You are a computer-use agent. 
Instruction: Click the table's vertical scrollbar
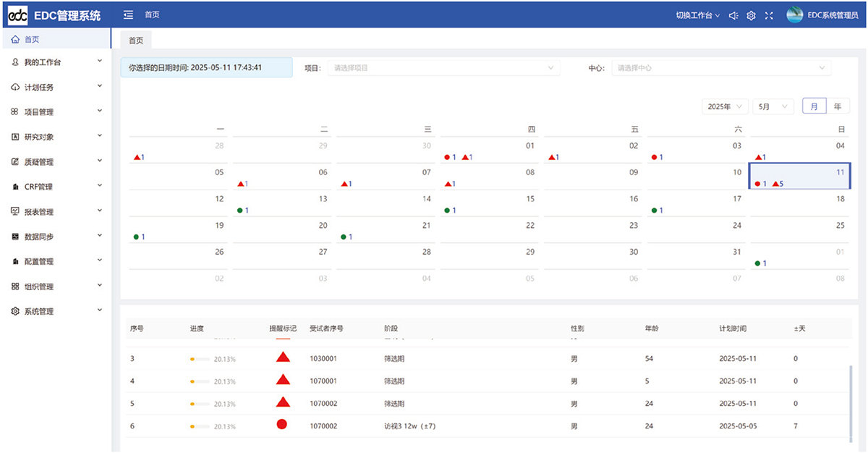point(850,400)
